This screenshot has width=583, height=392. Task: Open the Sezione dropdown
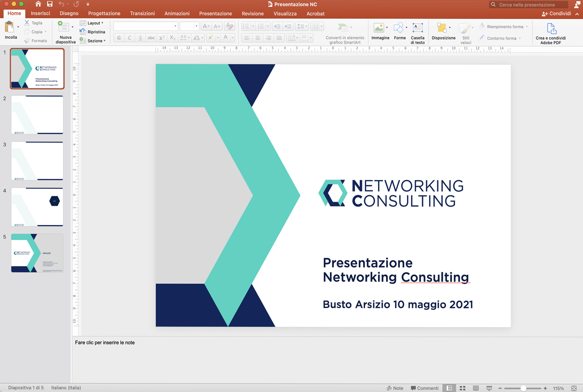(x=92, y=41)
